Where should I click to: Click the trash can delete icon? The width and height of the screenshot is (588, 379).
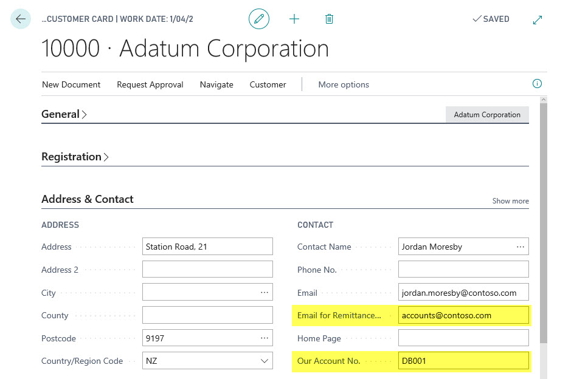[x=329, y=19]
